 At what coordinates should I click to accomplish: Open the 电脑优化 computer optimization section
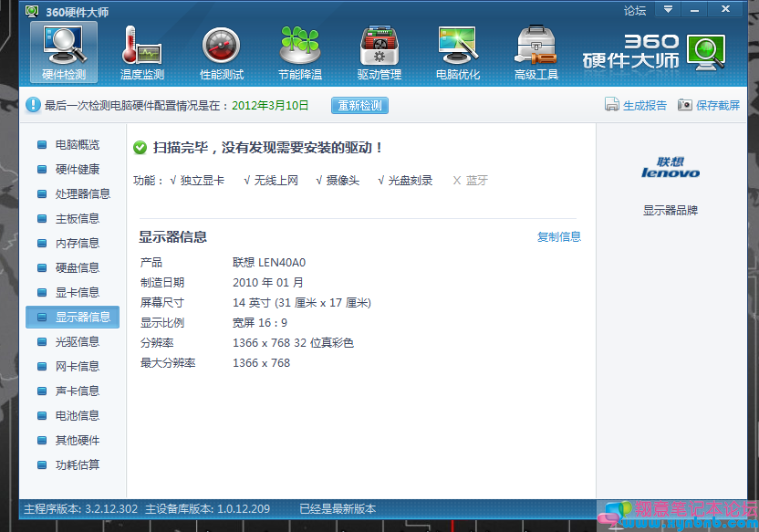pyautogui.click(x=458, y=52)
